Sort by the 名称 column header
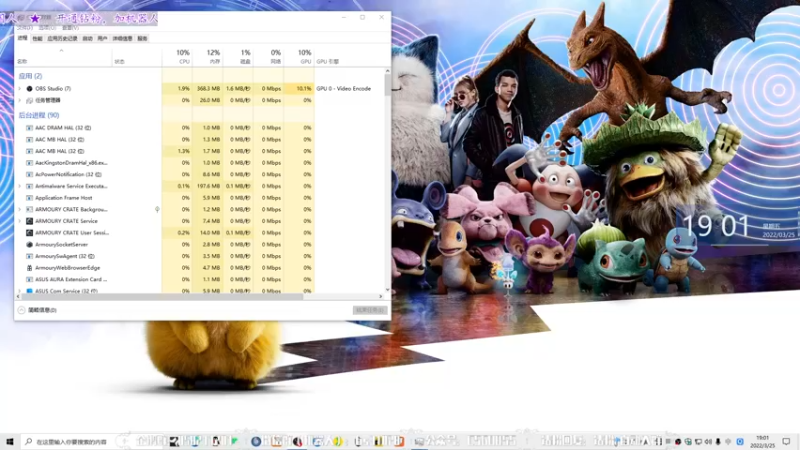Screen dimensions: 800x450 63,56
